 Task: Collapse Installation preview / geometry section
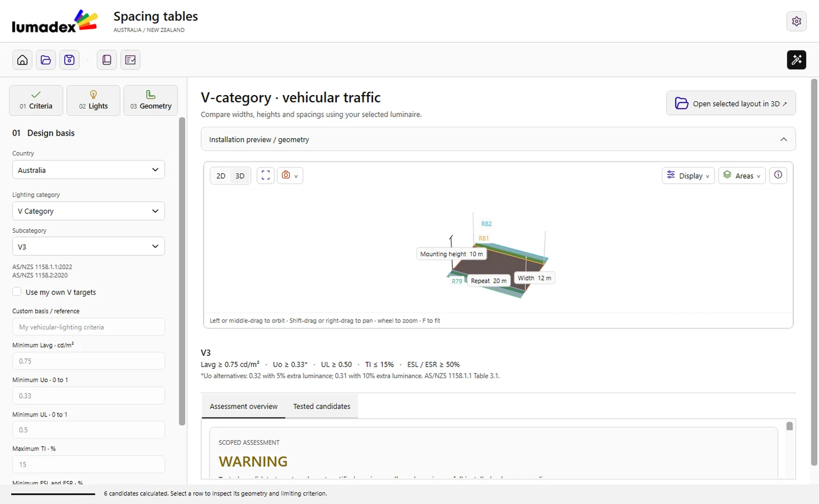(498, 139)
